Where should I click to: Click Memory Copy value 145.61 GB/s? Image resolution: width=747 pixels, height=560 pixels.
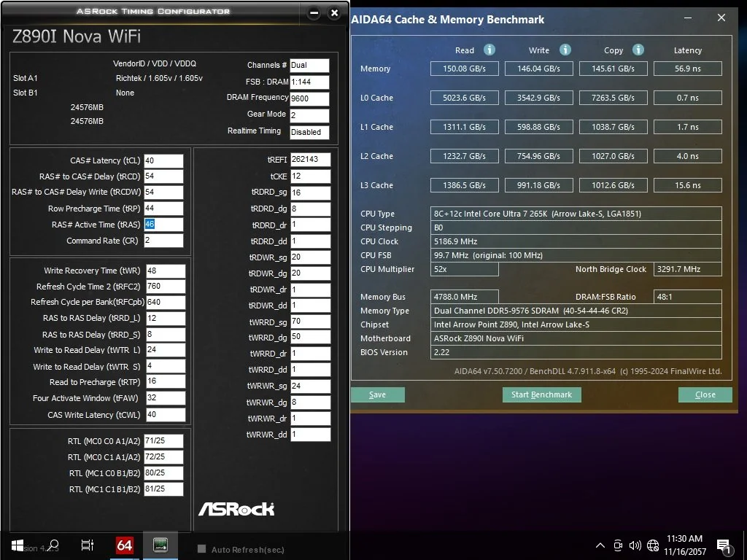[613, 69]
